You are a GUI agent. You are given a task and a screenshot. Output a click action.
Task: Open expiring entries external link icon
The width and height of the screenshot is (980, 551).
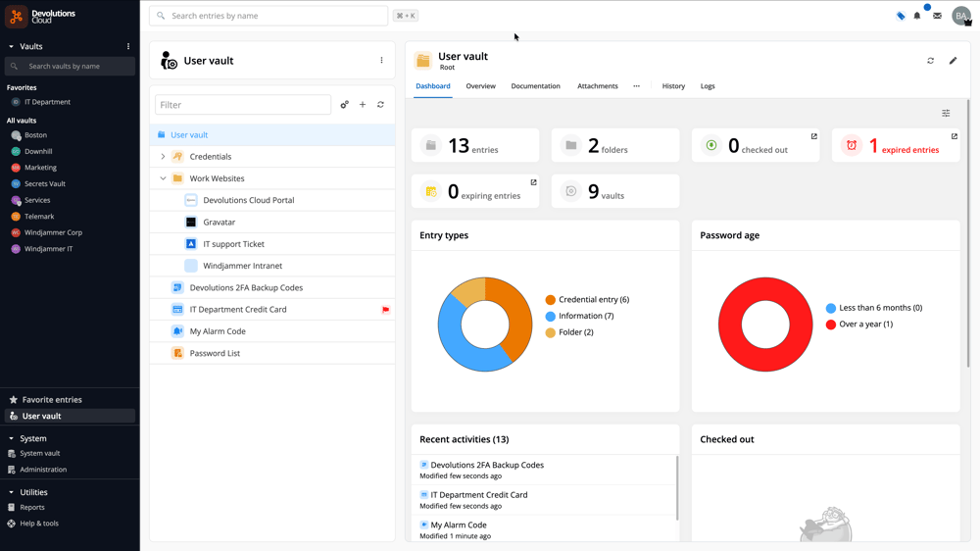coord(533,182)
